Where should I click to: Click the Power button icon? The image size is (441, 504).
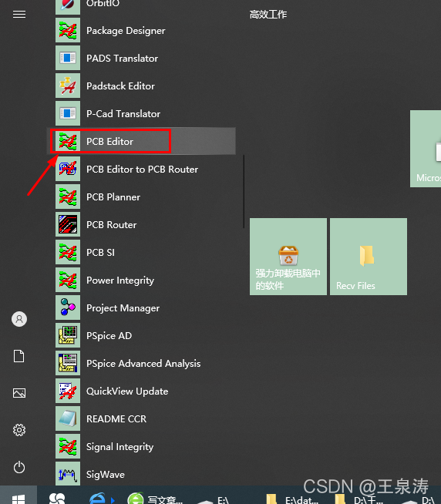tap(19, 467)
